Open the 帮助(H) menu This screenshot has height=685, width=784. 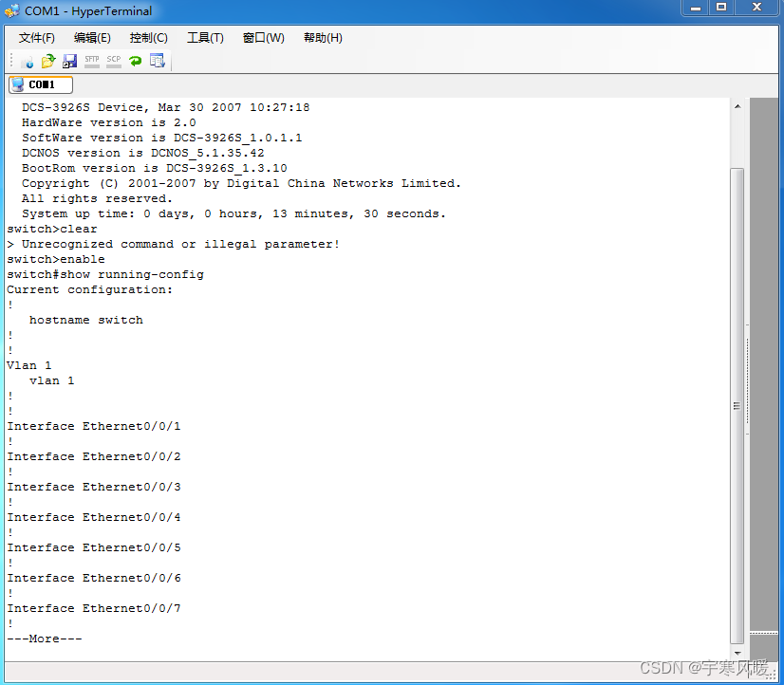click(323, 38)
